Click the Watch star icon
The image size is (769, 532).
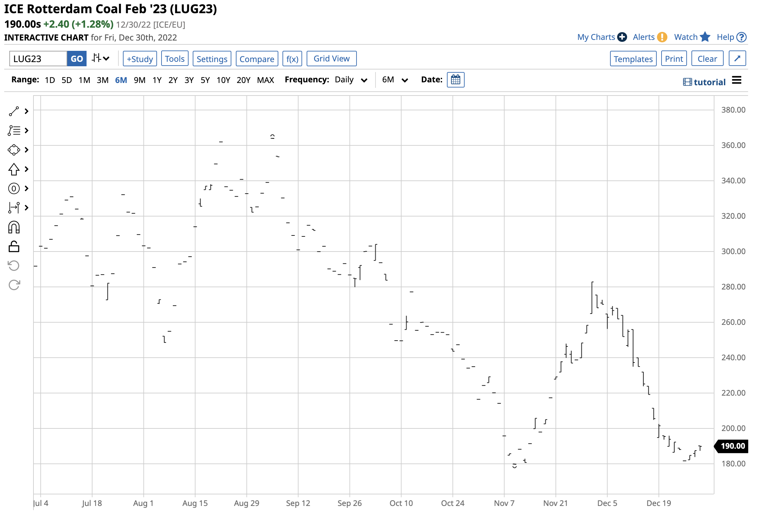coord(706,37)
